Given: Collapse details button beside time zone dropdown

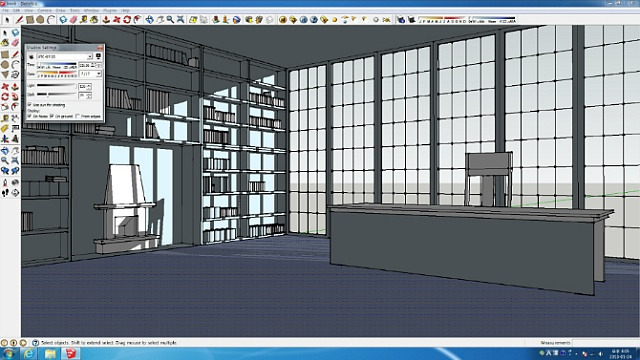Looking at the screenshot, I should click(x=98, y=56).
